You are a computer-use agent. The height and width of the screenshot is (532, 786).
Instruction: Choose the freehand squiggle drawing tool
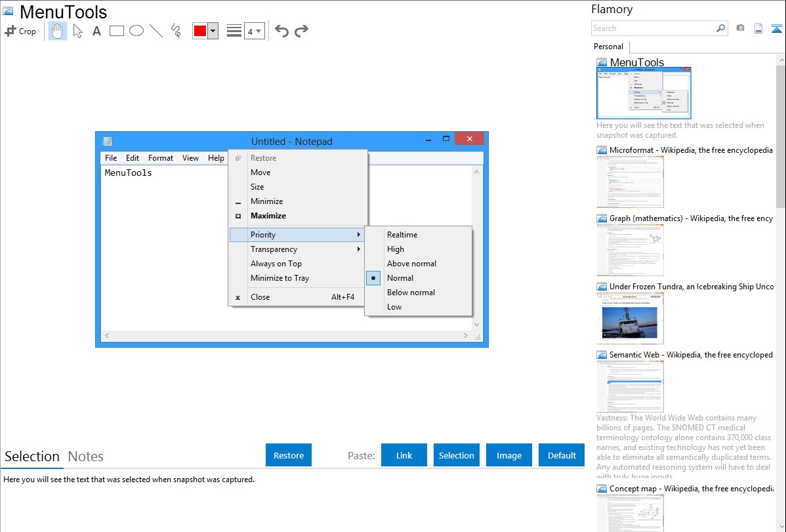[175, 31]
